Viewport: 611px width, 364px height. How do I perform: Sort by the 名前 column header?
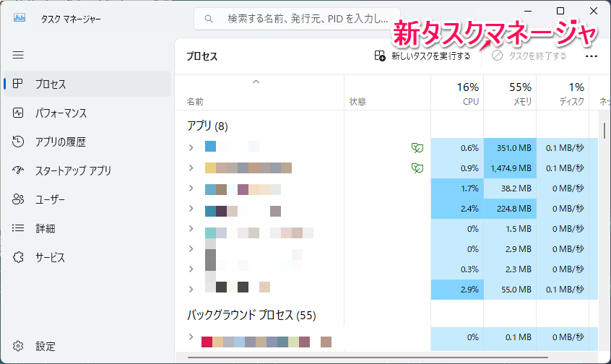[259, 92]
